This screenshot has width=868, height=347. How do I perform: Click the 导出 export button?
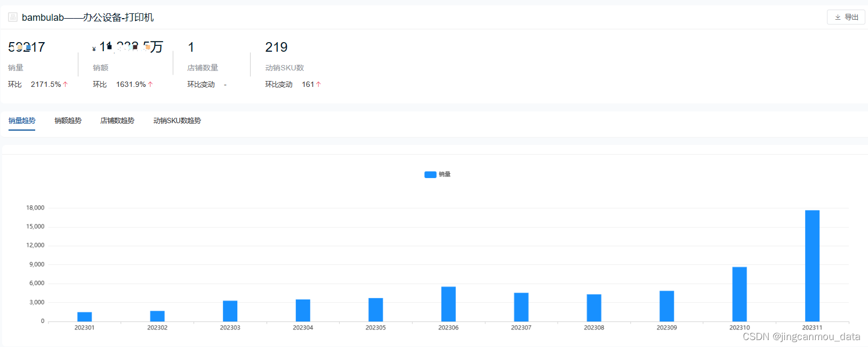846,17
